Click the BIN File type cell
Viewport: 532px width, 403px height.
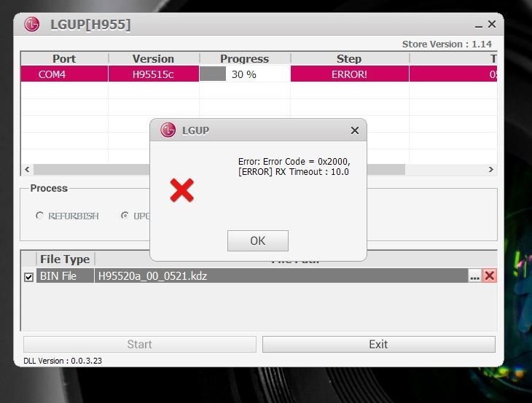[x=65, y=275]
